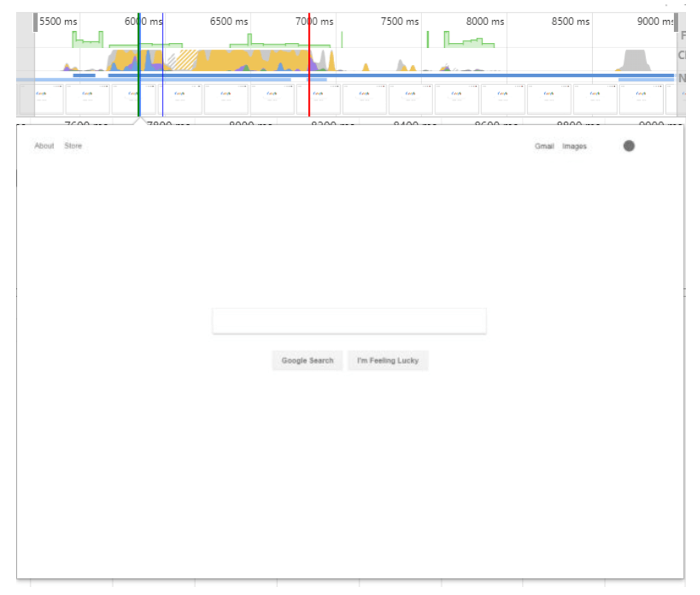Click the 8500 ms label in overview ruler

pyautogui.click(x=570, y=21)
